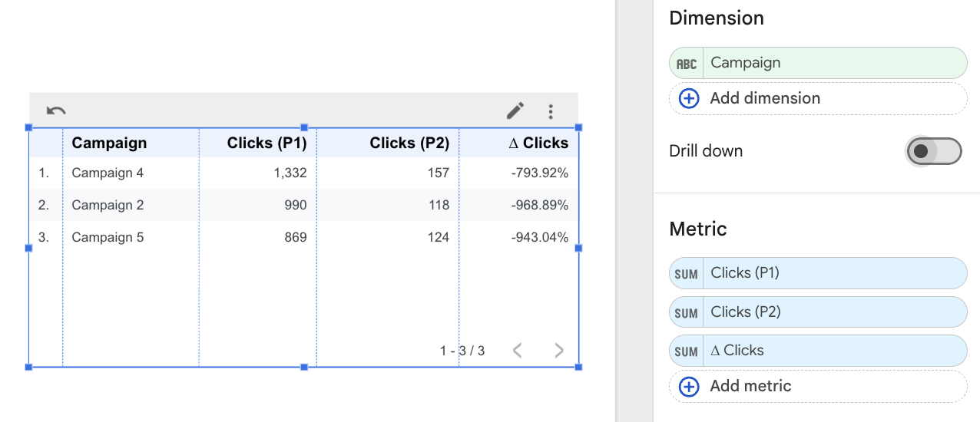Sort by the Δ Clicks column header
The image size is (980, 422).
(538, 143)
